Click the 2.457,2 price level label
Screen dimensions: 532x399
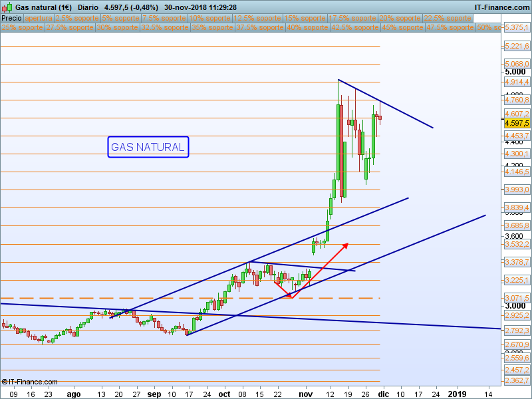click(x=517, y=370)
